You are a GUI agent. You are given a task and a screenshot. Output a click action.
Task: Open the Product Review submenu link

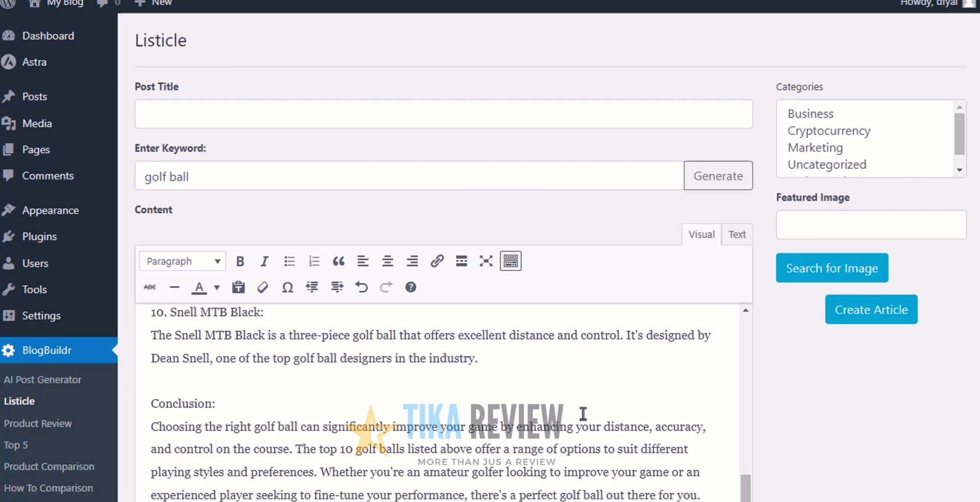(38, 423)
